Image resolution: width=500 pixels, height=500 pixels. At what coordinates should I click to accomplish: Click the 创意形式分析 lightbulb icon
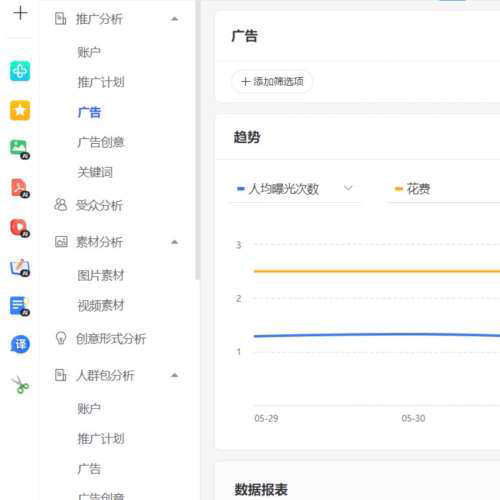[61, 338]
